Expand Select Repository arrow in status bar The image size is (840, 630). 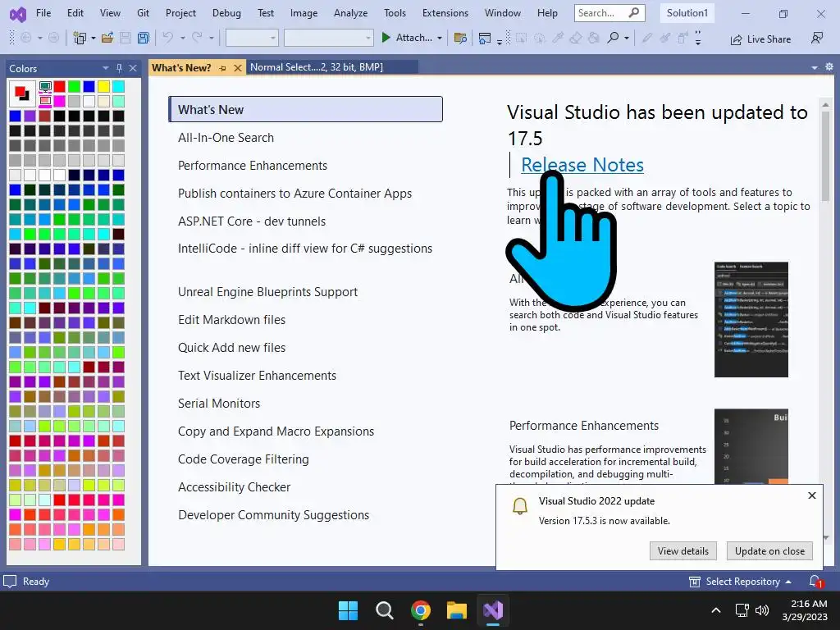[x=788, y=582]
